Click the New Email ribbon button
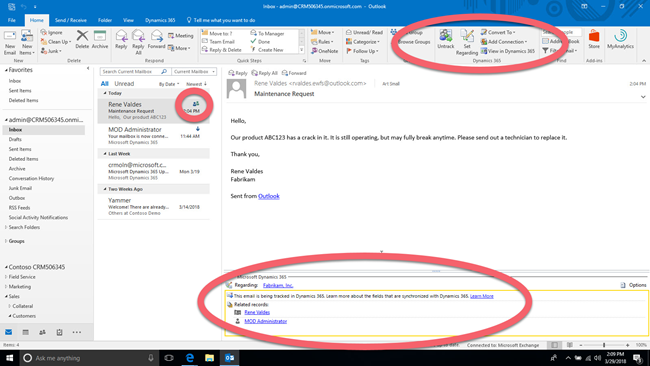This screenshot has width=650, height=366. [10, 42]
